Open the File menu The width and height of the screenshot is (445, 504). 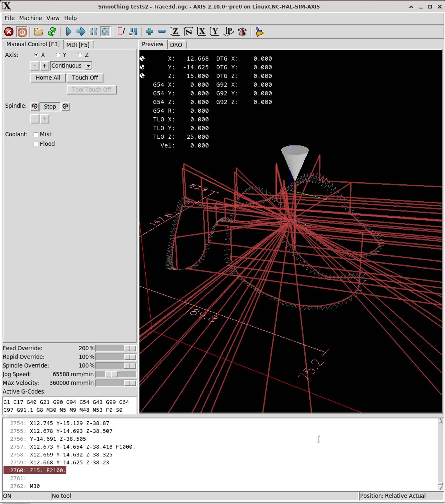pos(9,18)
